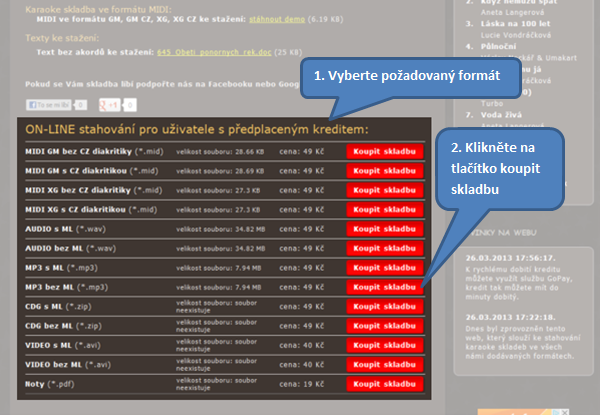Viewport: 600px width, 415px height.
Task: Click Koupit skladbu for CDG s ML
Action: pos(385,306)
